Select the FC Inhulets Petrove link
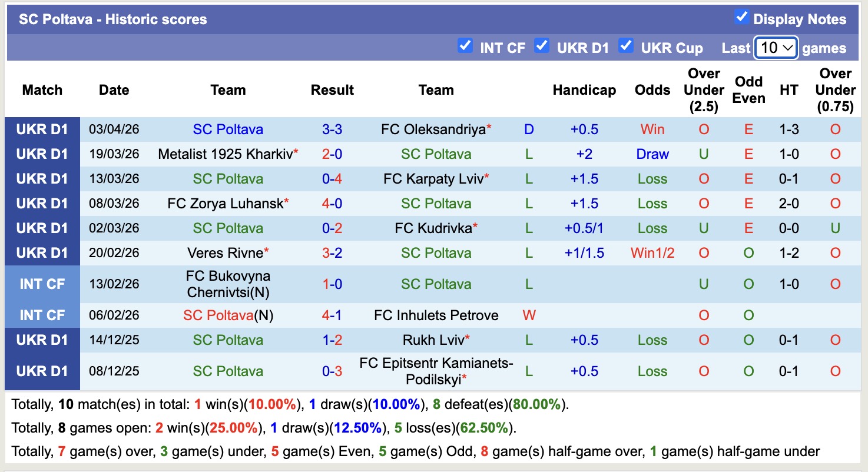Screen dimensions: 868x472 (x=436, y=315)
